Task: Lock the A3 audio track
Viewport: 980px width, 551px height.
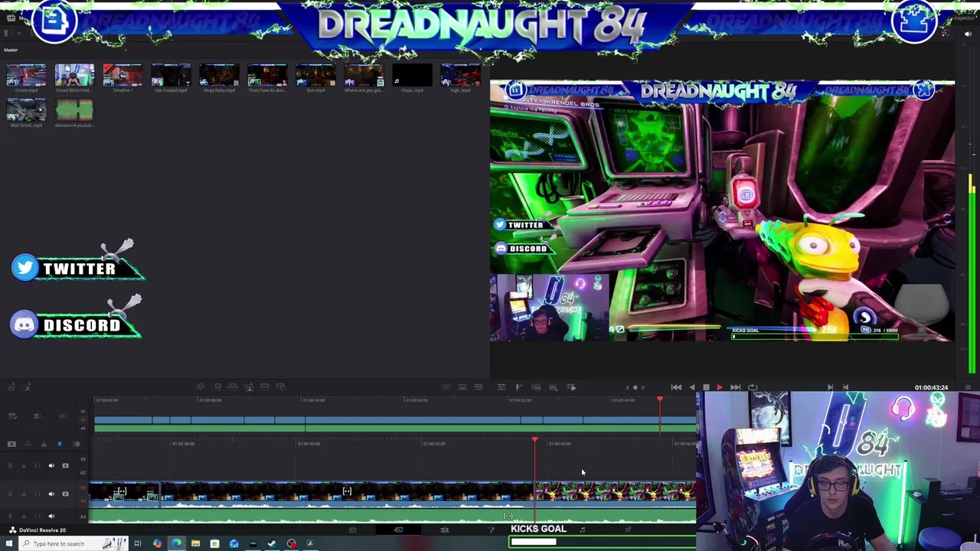Action: click(24, 516)
